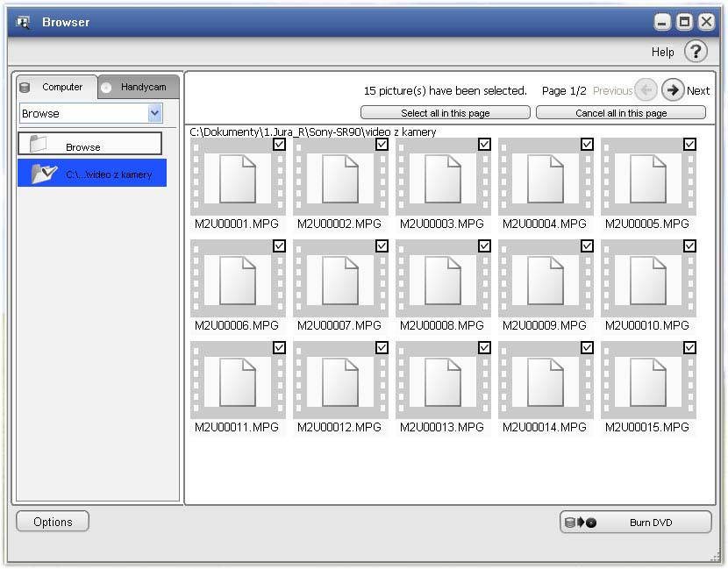
Task: Switch to the Handycam tab
Action: [138, 87]
